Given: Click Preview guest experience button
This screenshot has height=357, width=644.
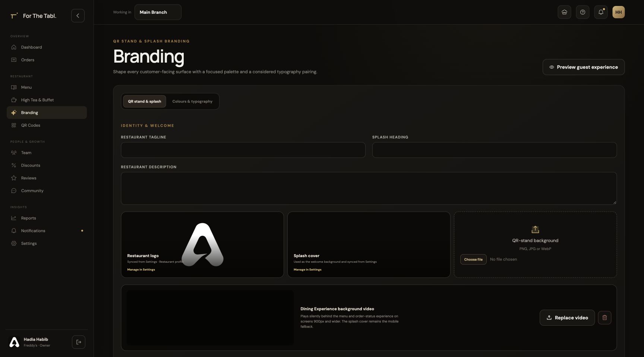Looking at the screenshot, I should [x=584, y=67].
